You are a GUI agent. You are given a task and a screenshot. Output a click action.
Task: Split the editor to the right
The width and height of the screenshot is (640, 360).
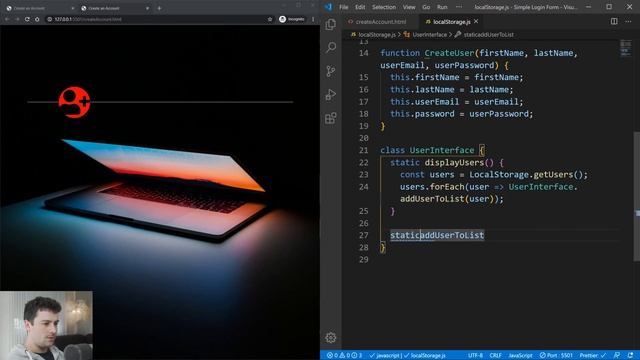pos(614,21)
